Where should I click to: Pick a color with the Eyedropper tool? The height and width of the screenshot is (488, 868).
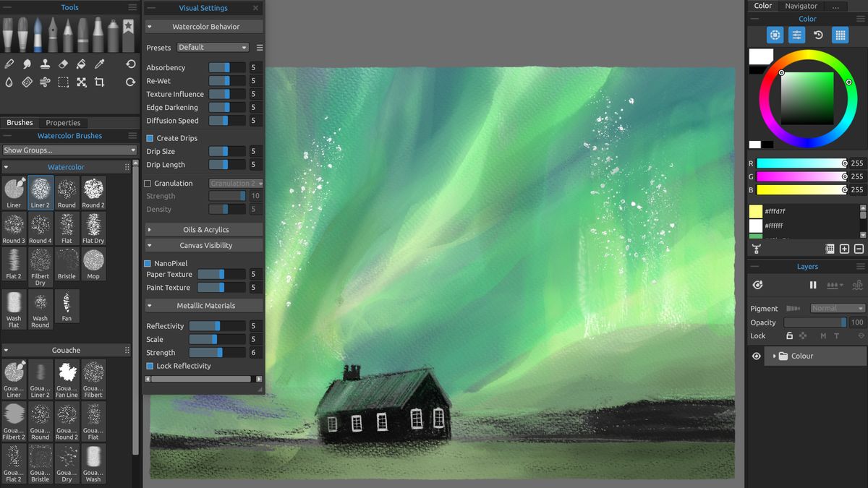(99, 64)
